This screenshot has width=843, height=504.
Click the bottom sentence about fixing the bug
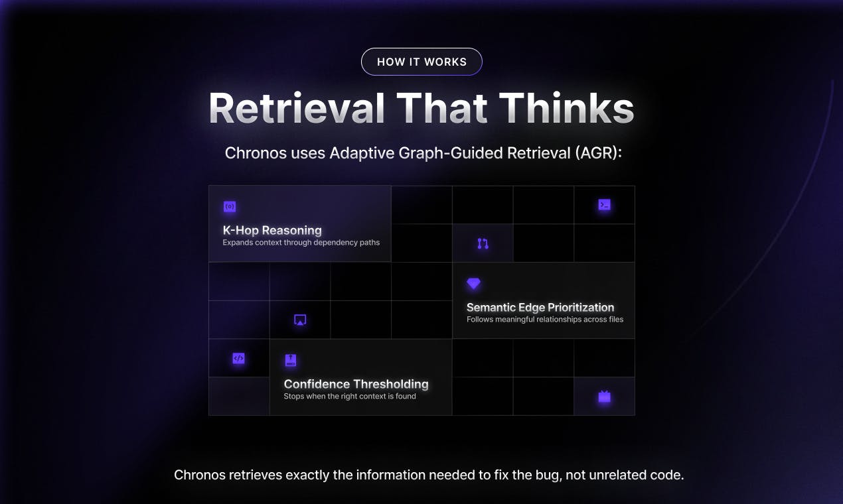pos(429,475)
